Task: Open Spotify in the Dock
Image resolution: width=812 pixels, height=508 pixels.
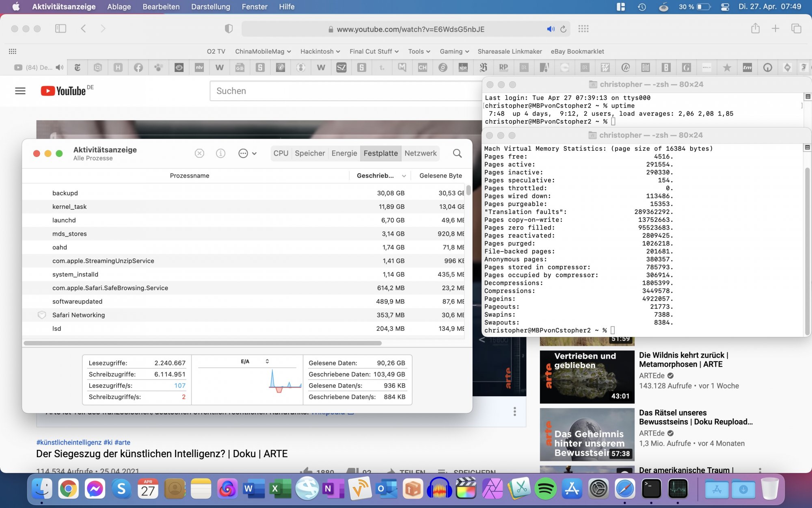Action: tap(545, 488)
